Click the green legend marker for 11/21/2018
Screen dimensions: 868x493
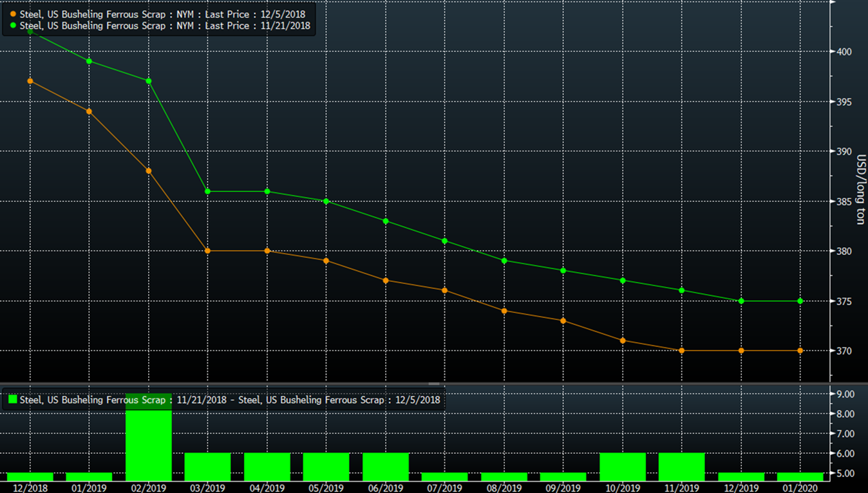(13, 26)
